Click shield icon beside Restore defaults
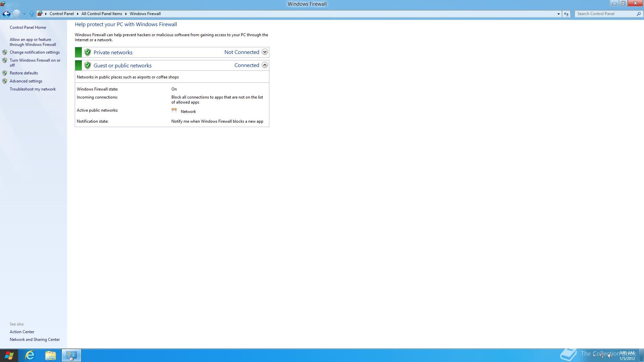 (x=5, y=73)
